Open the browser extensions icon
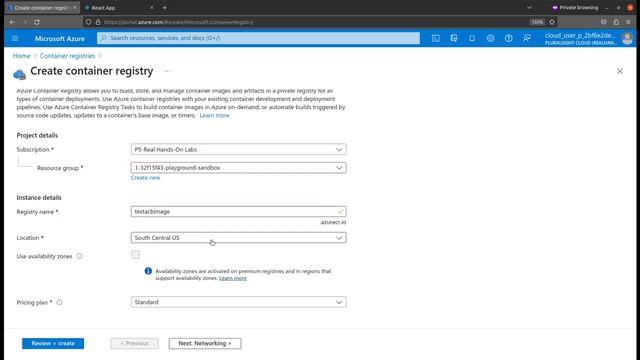The image size is (640, 360). coord(616,22)
